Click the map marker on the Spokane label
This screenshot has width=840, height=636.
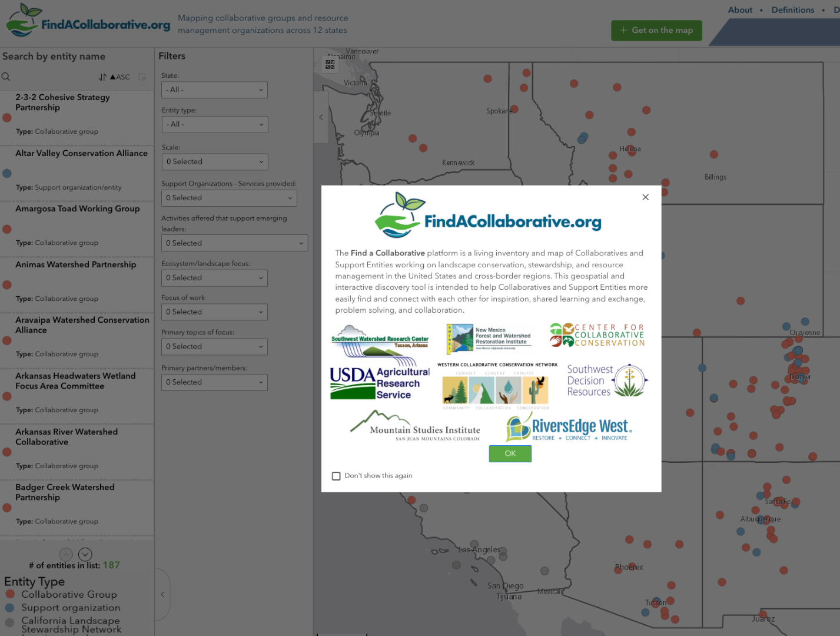[x=514, y=110]
